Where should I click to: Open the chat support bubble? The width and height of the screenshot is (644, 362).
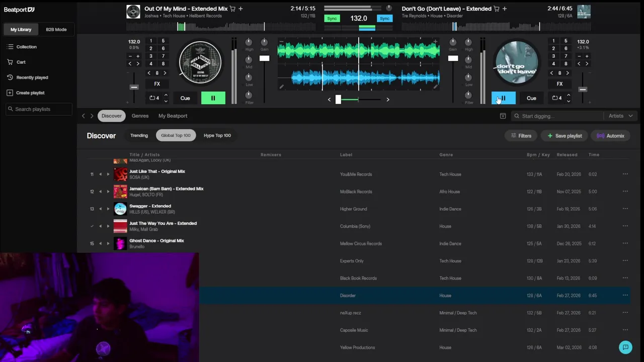(625, 347)
